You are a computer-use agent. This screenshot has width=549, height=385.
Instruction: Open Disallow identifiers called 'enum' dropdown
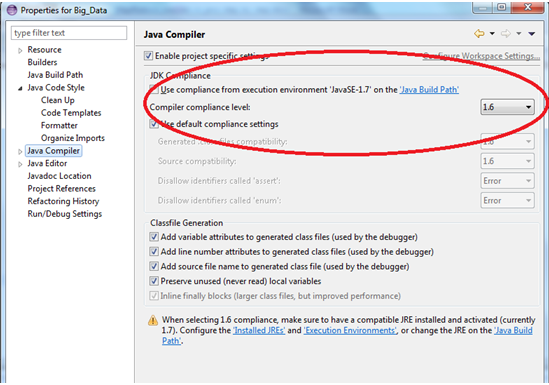point(507,200)
